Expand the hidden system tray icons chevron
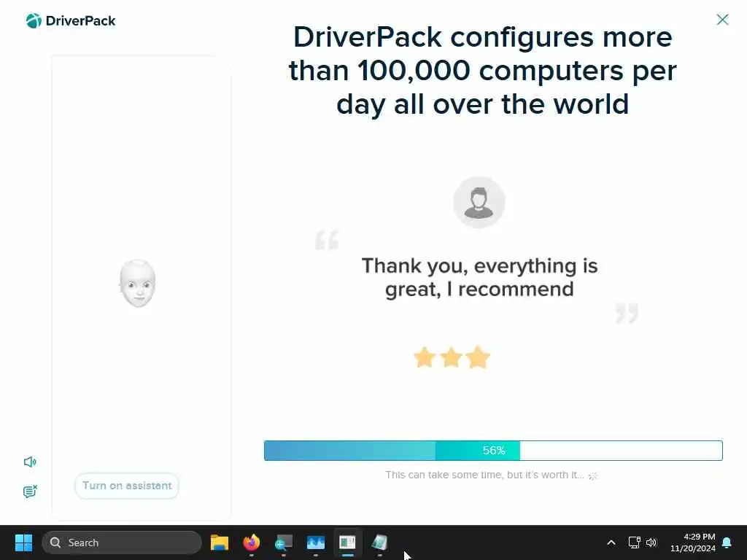Image resolution: width=747 pixels, height=560 pixels. tap(611, 542)
